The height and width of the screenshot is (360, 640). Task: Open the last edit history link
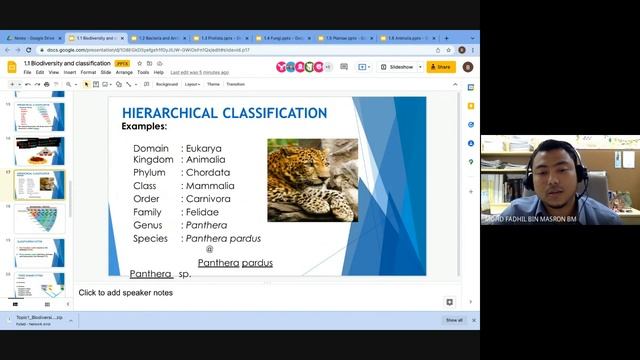point(200,73)
